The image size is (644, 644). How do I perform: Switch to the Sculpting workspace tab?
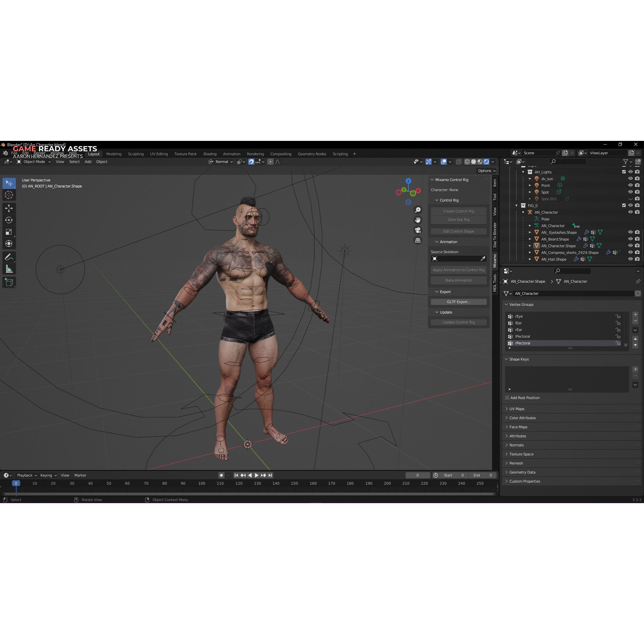[x=136, y=154]
